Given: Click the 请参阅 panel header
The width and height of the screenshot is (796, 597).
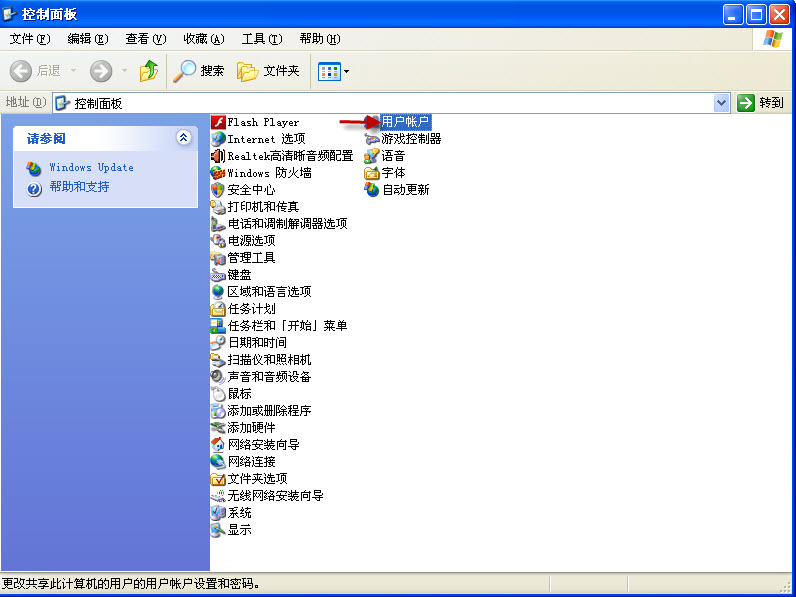Looking at the screenshot, I should pos(106,138).
